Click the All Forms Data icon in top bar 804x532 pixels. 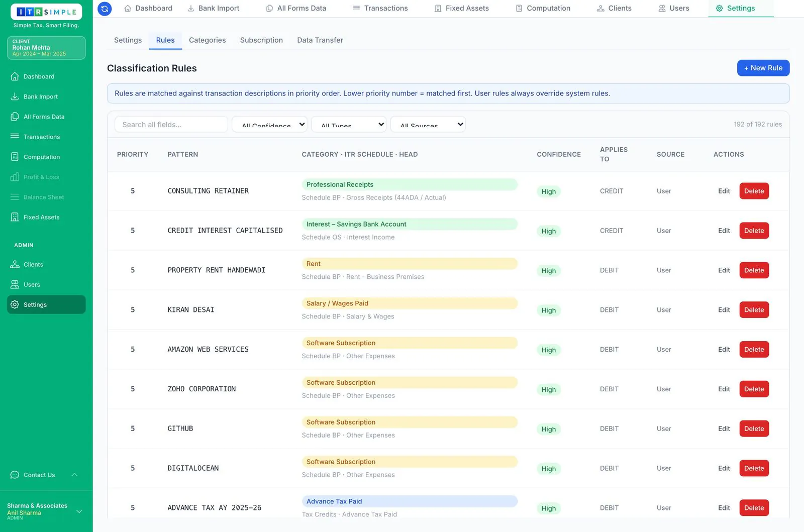point(270,9)
